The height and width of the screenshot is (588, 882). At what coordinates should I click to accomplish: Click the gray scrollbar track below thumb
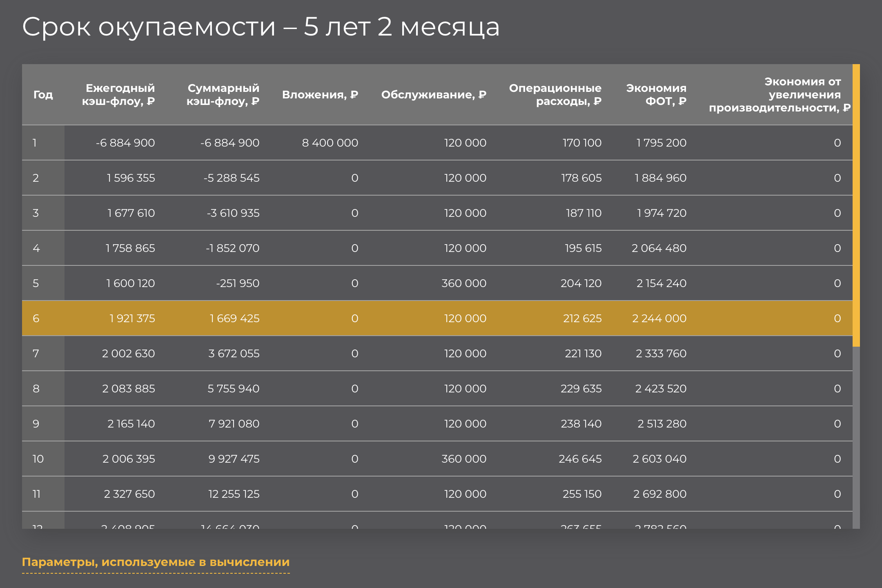[856, 437]
